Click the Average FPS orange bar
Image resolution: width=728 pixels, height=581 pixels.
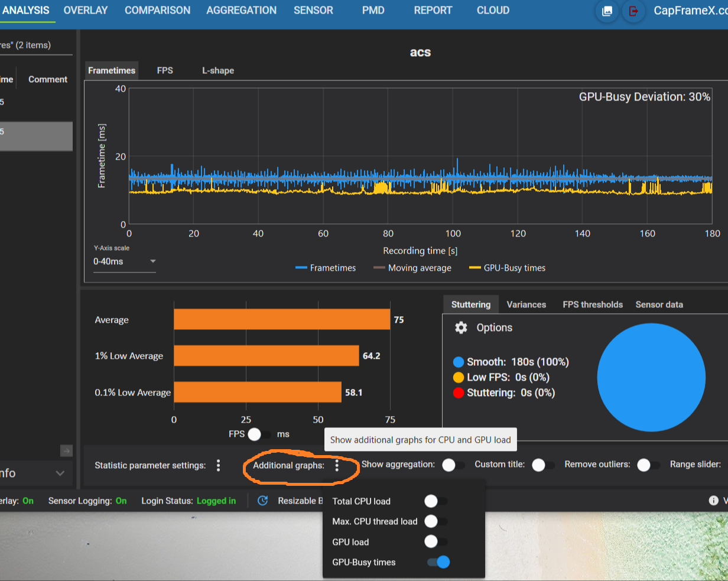tap(282, 319)
